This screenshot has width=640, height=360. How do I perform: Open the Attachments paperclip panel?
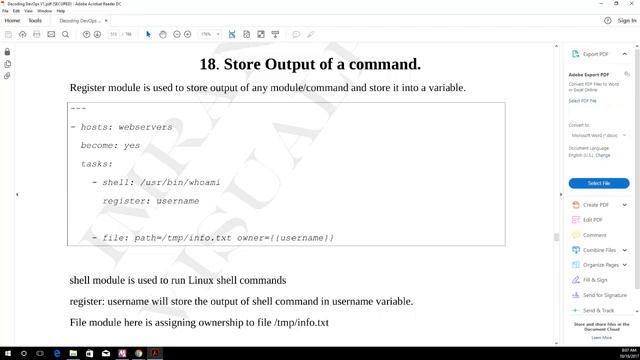[x=7, y=76]
